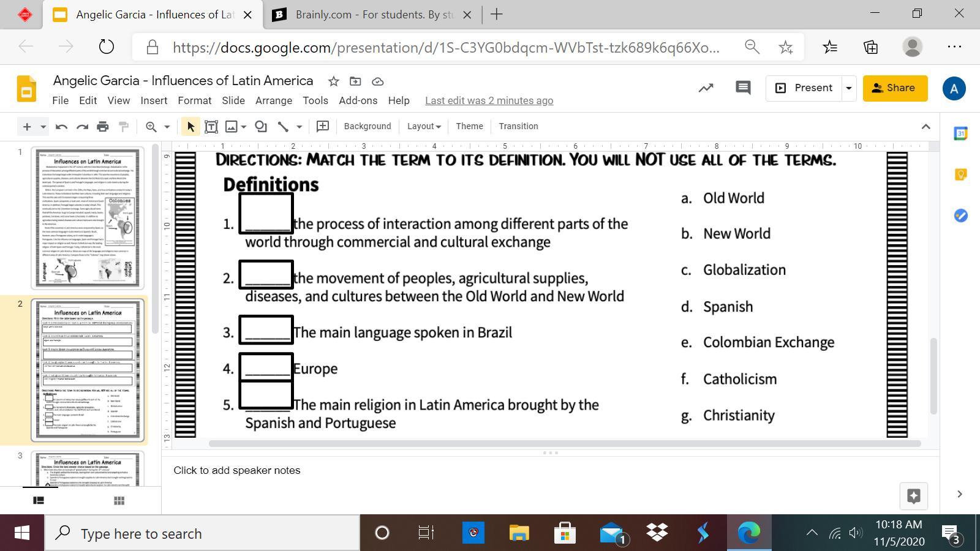Open the last edit history link
Viewport: 980px width, 551px height.
coord(489,100)
